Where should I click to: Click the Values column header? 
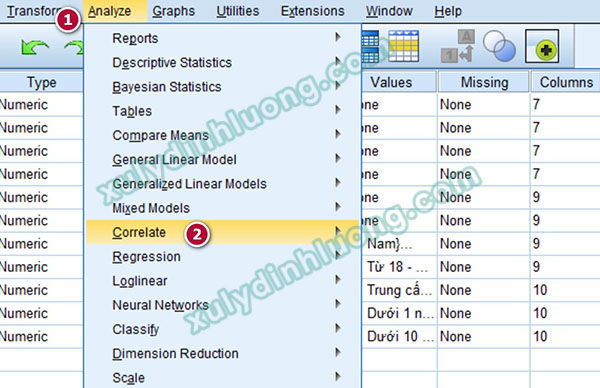pyautogui.click(x=398, y=82)
